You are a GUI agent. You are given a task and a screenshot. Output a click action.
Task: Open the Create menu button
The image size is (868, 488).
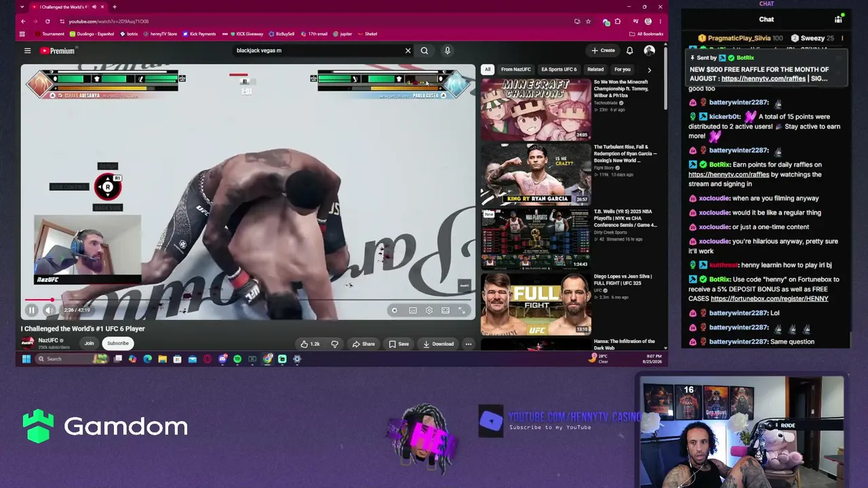coord(603,50)
